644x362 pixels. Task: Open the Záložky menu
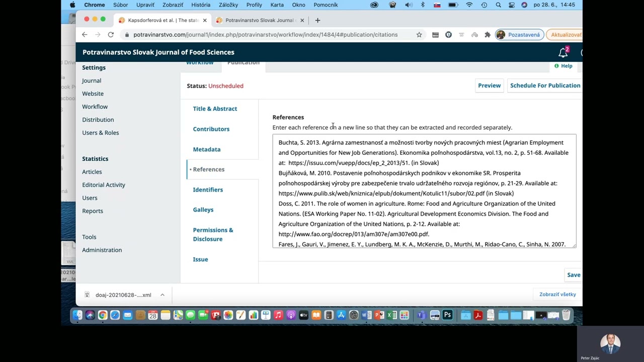point(228,5)
